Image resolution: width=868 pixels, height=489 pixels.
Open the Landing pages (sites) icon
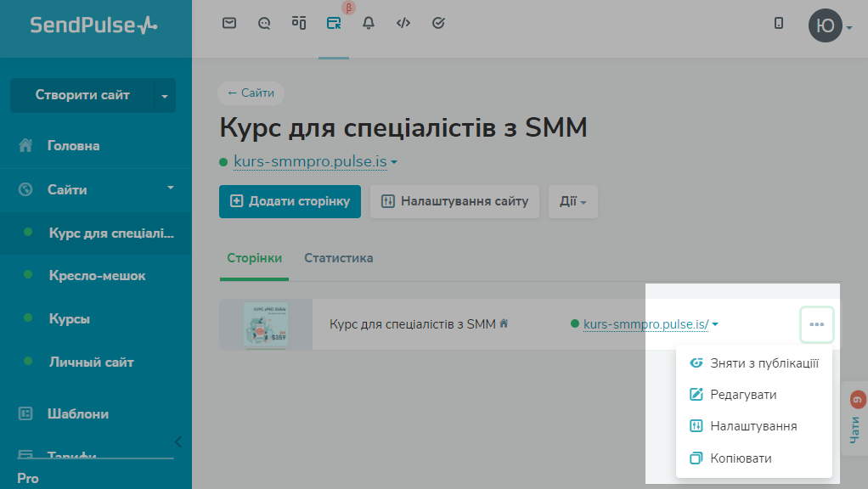[x=334, y=23]
